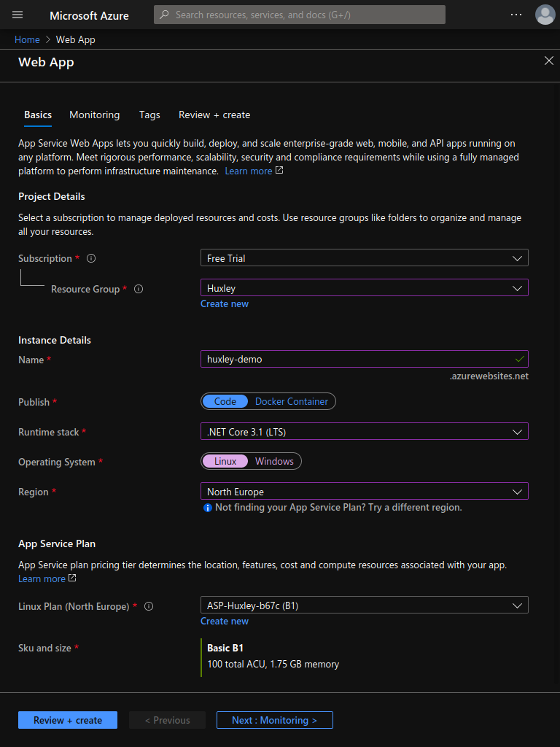The width and height of the screenshot is (560, 747).
Task: Click Create new under Resource Group
Action: [225, 304]
